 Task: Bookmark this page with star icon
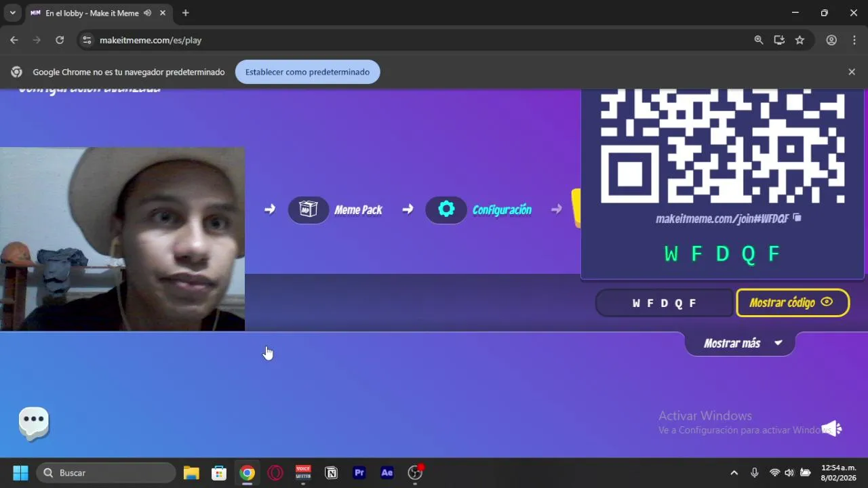coord(800,40)
